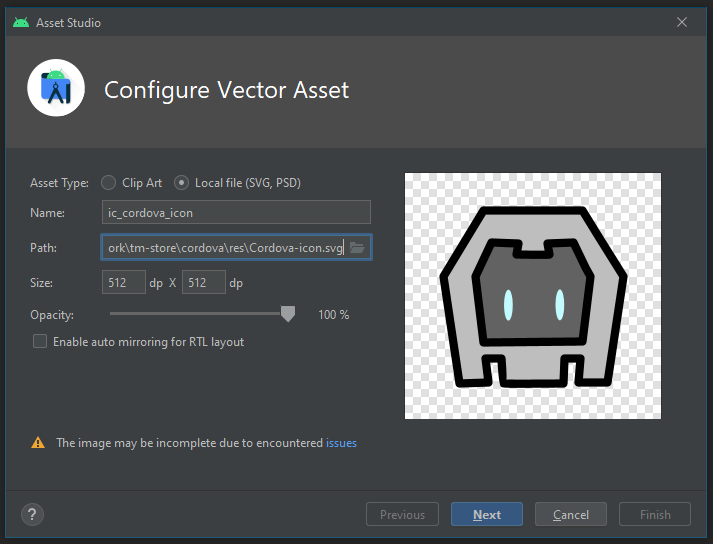
Task: Click the Configure Vector Asset heading
Action: (x=226, y=90)
